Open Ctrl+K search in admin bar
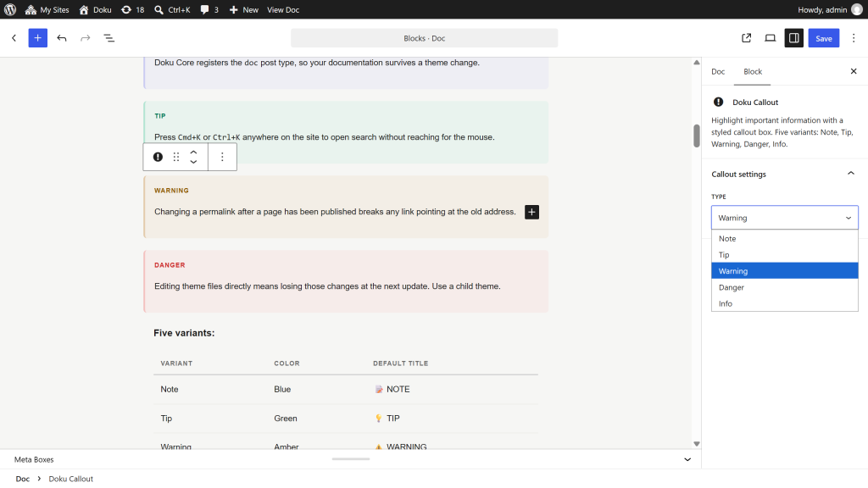The width and height of the screenshot is (868, 488). (x=172, y=9)
